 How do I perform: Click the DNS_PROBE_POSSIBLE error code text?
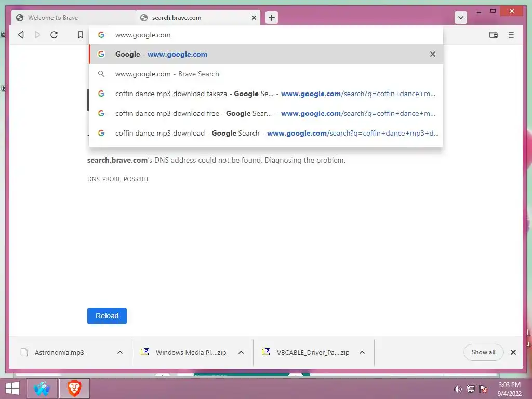pyautogui.click(x=118, y=179)
